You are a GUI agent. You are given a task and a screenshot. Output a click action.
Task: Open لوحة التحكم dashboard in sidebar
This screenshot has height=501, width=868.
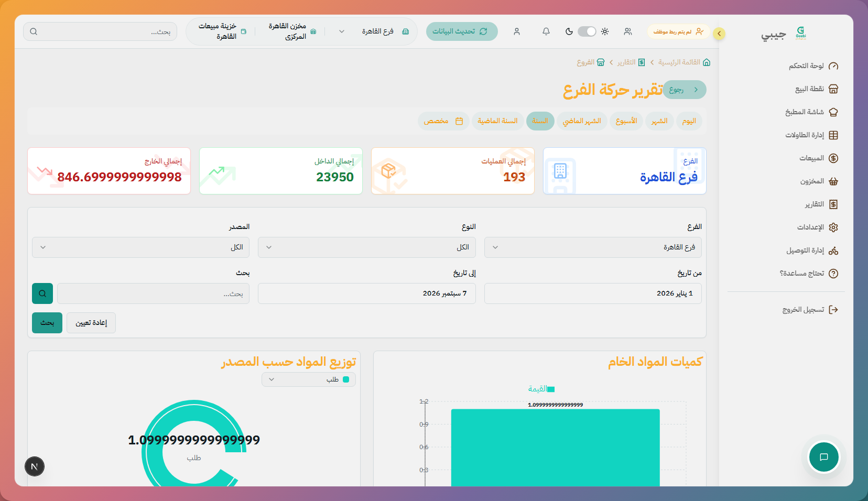(813, 66)
